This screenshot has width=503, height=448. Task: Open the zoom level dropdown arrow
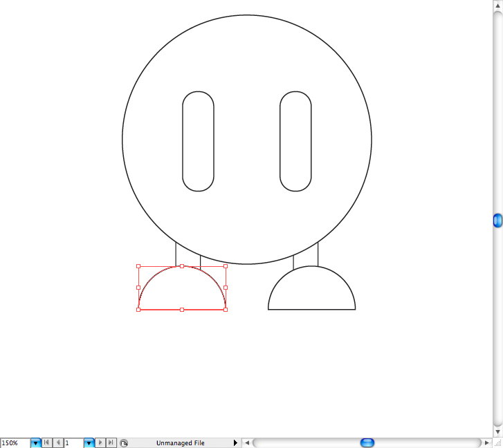click(35, 442)
